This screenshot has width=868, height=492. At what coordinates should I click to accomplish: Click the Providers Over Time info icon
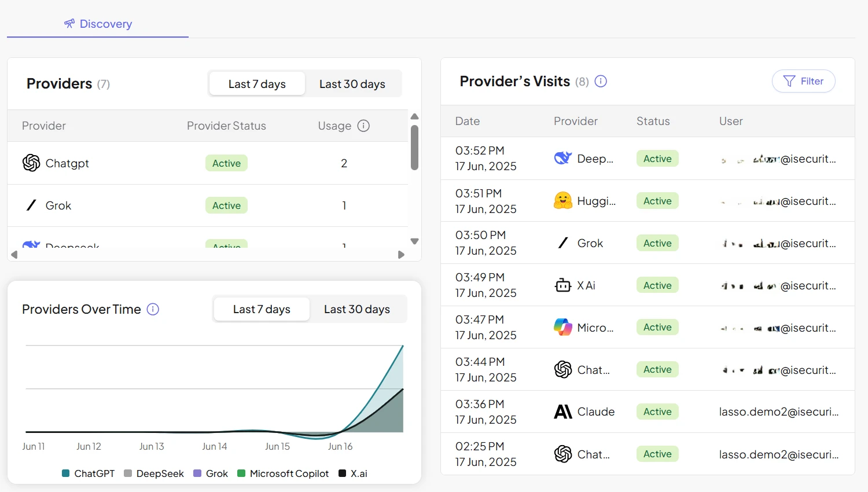point(153,309)
